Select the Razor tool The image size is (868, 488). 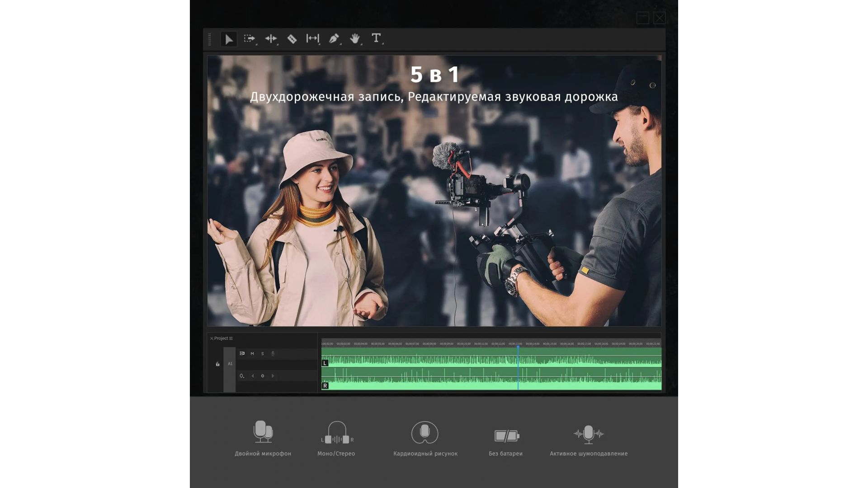[x=292, y=39]
